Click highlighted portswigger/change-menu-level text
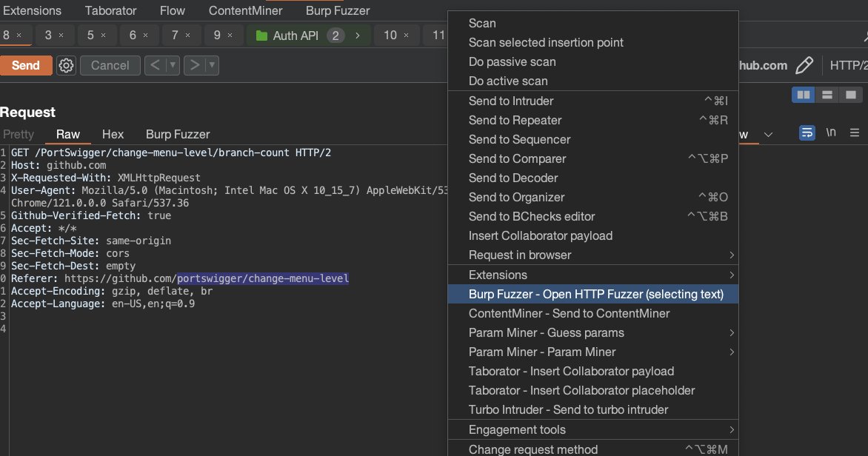 coord(263,278)
